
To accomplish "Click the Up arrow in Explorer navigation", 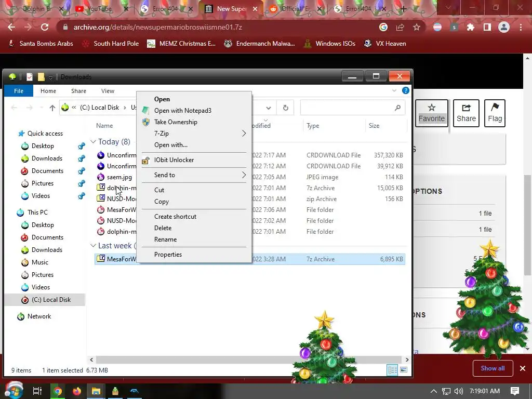I will tap(52, 108).
